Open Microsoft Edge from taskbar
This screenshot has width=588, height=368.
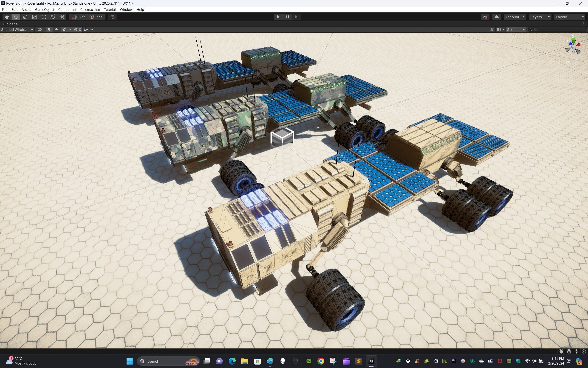pyautogui.click(x=232, y=361)
